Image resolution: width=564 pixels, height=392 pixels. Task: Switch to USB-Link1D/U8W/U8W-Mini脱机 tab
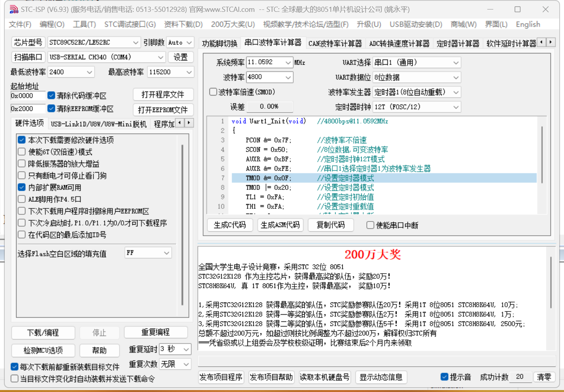click(99, 124)
